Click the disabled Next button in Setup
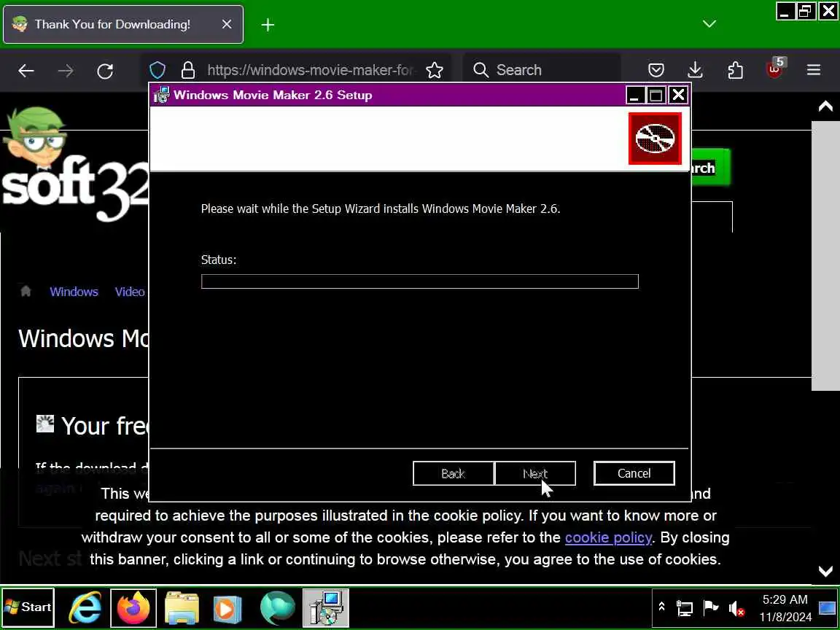Viewport: 840px width, 630px height. tap(535, 473)
